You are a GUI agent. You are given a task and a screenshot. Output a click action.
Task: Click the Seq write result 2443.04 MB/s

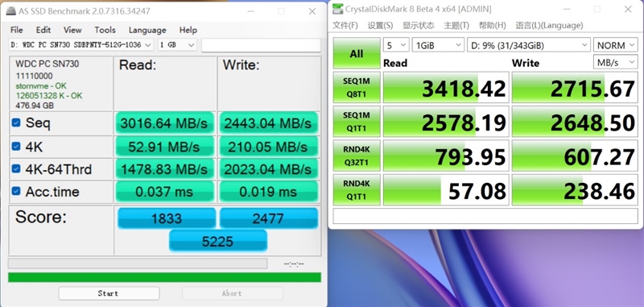pyautogui.click(x=269, y=123)
